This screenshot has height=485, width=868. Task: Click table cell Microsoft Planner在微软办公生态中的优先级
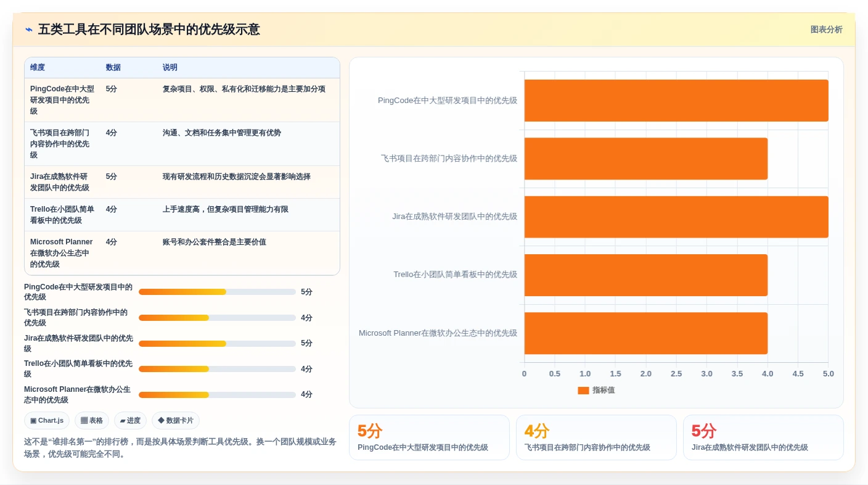pos(62,253)
